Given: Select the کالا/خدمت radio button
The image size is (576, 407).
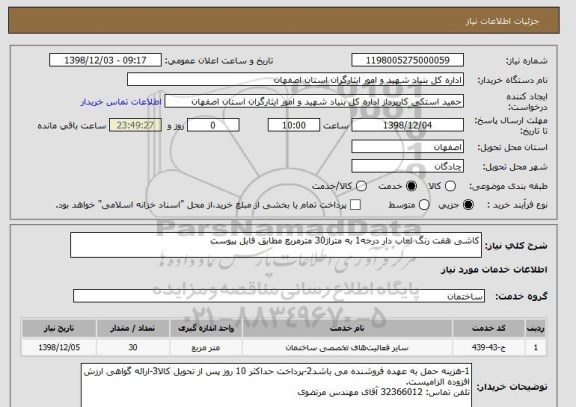Looking at the screenshot, I should pyautogui.click(x=361, y=186).
